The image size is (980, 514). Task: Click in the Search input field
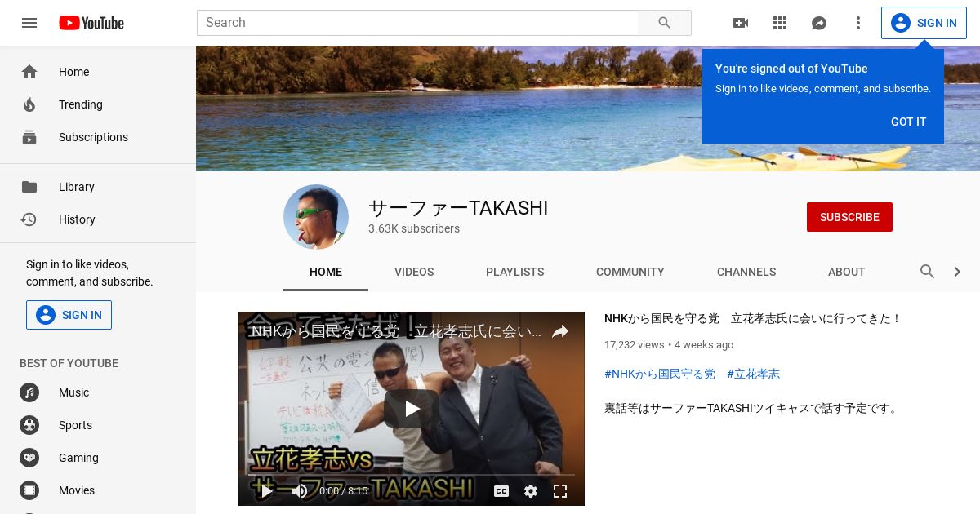[418, 23]
